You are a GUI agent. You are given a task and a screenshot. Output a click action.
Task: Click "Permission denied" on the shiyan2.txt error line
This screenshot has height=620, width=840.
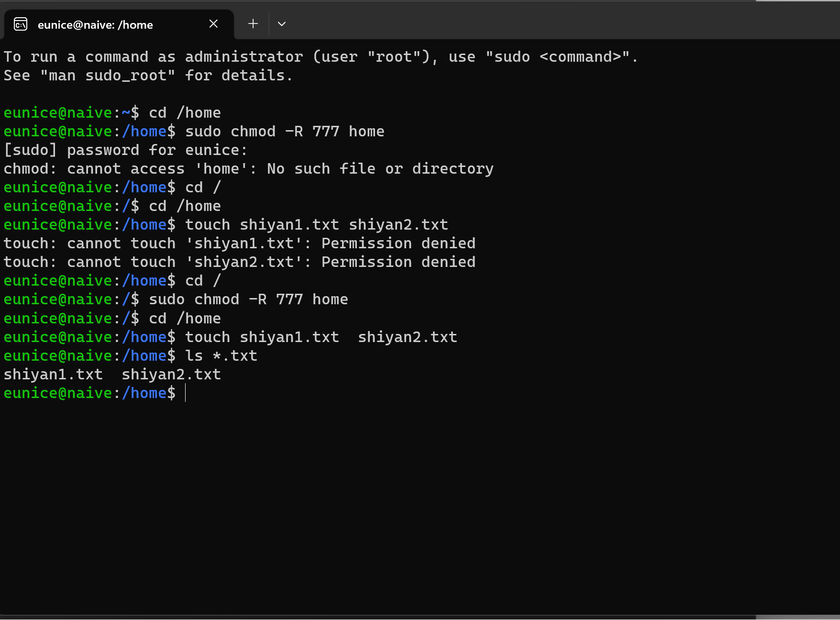coord(398,262)
